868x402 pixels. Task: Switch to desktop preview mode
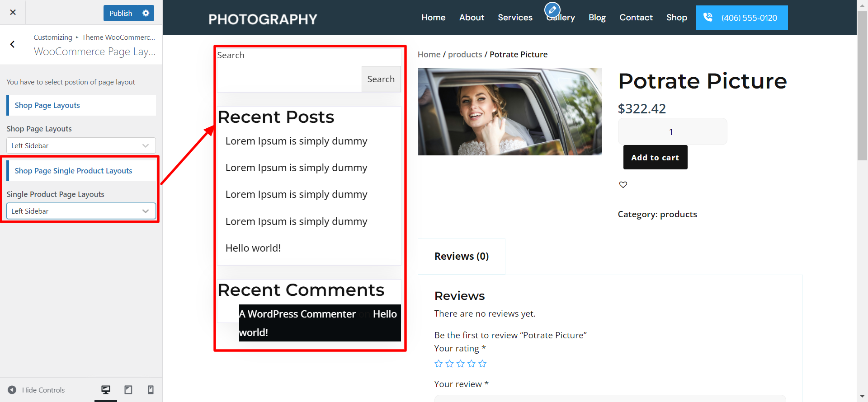coord(106,390)
